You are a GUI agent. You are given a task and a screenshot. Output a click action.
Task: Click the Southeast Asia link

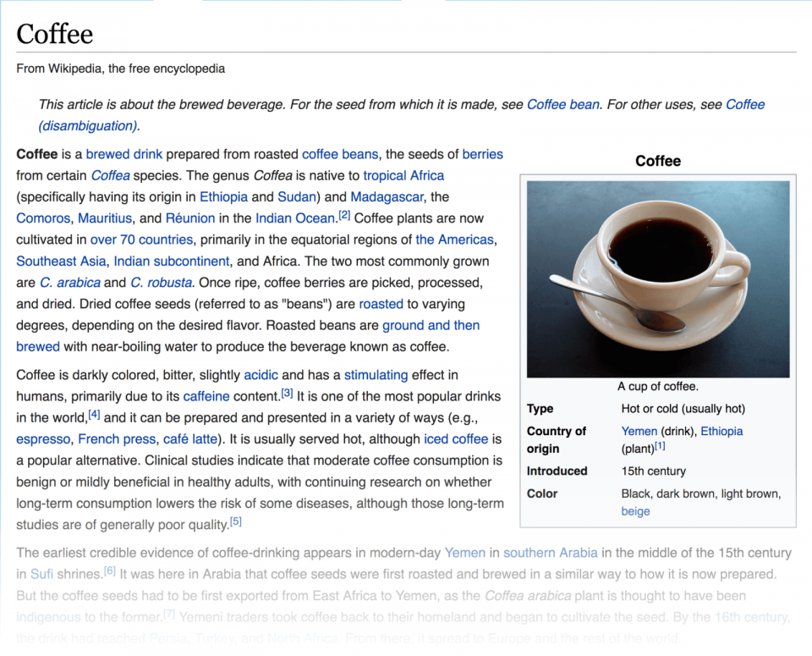[x=61, y=262]
